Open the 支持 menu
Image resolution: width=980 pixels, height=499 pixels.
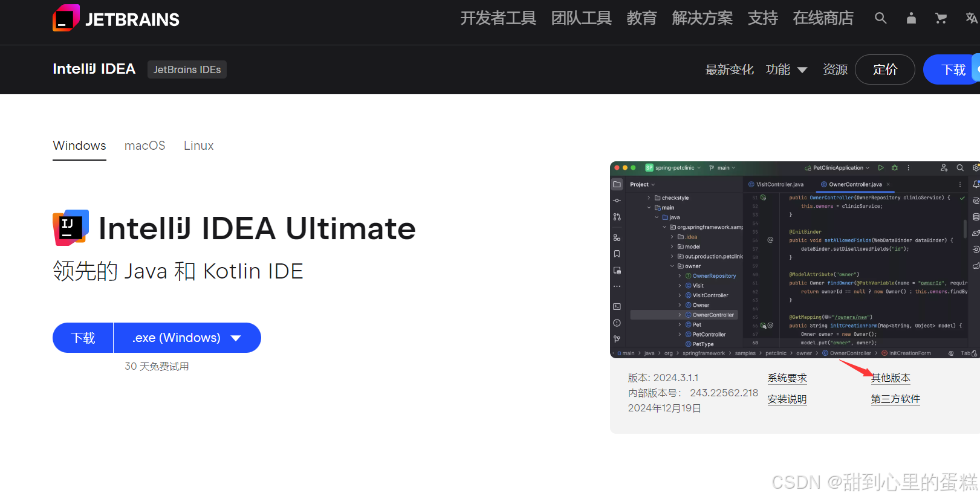tap(763, 18)
